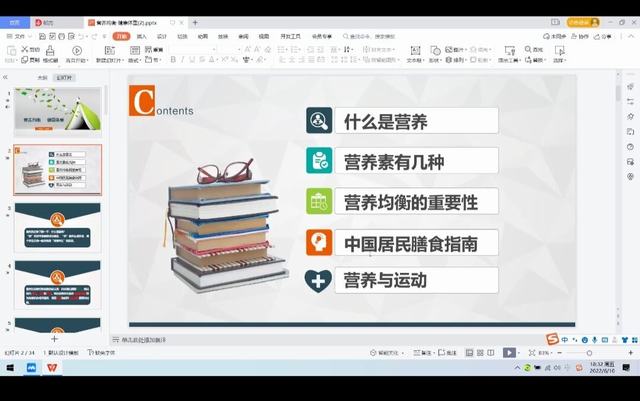Click the Cut (剪切) scissors icon

[x=24, y=49]
